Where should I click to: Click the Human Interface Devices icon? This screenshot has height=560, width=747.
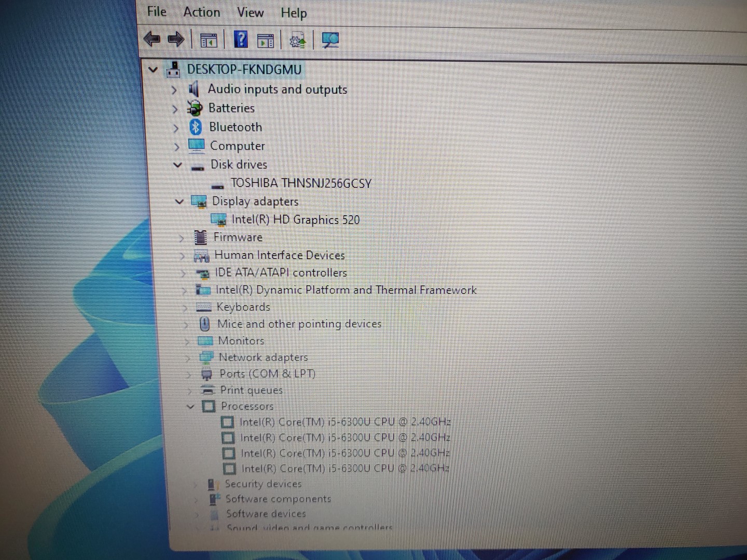(x=201, y=256)
